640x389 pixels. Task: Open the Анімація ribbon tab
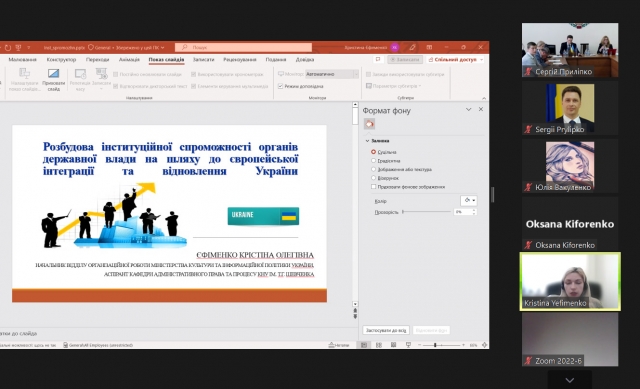coord(129,60)
